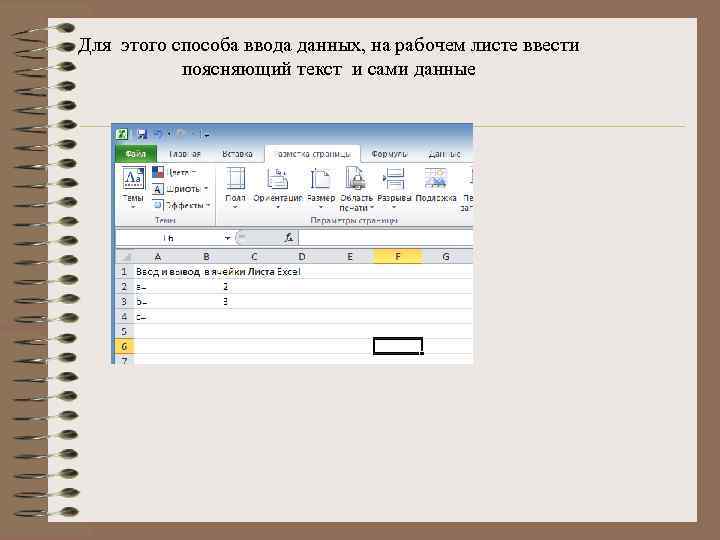Open the theme Шрифты fonts menu
This screenshot has width=720, height=540.
click(181, 189)
